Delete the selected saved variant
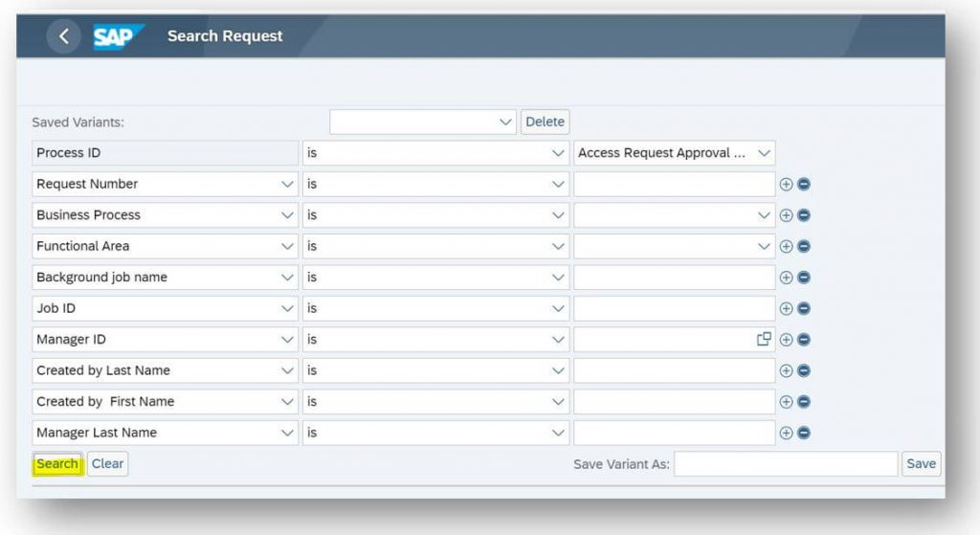Screen dimensions: 980x535 (545, 122)
